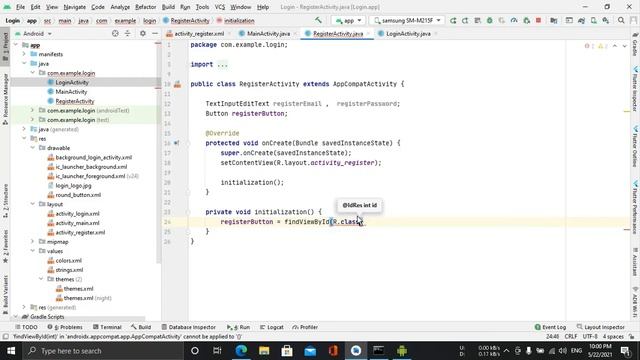Click the override gutter marker on onCreate line
Screen dimensions: 640x360
point(176,143)
